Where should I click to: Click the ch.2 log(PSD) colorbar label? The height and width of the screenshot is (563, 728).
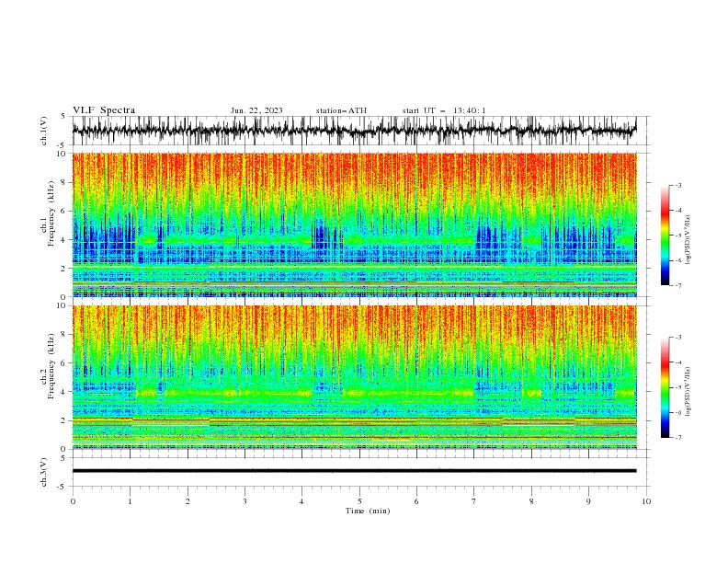688,391
